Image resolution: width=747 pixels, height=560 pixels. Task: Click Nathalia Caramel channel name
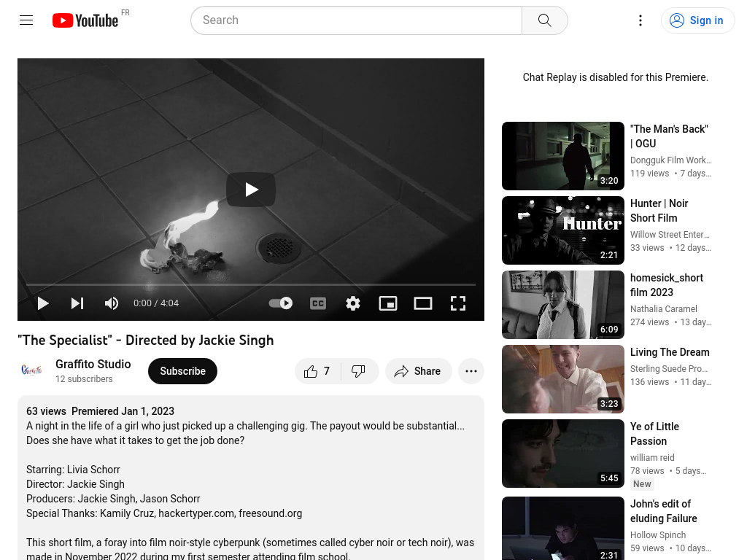pos(663,308)
